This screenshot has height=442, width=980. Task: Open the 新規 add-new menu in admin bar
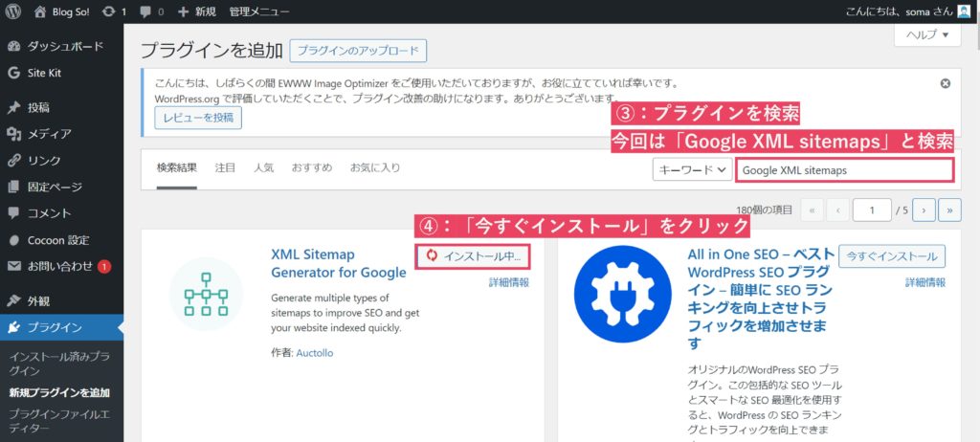pyautogui.click(x=197, y=11)
